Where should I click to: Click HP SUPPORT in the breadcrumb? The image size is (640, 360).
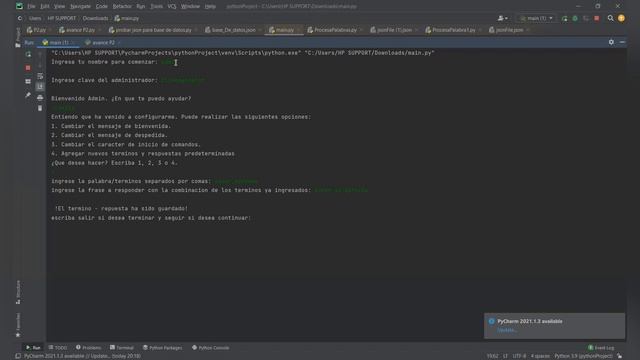[62, 18]
